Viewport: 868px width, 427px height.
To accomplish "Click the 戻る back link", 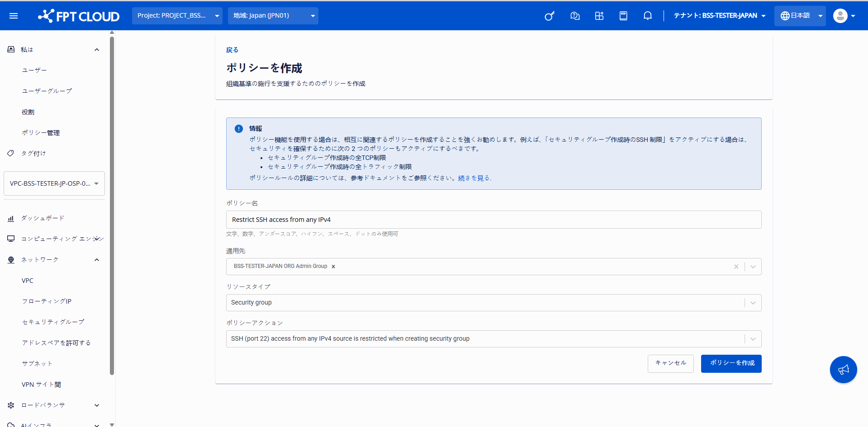I will 232,50.
